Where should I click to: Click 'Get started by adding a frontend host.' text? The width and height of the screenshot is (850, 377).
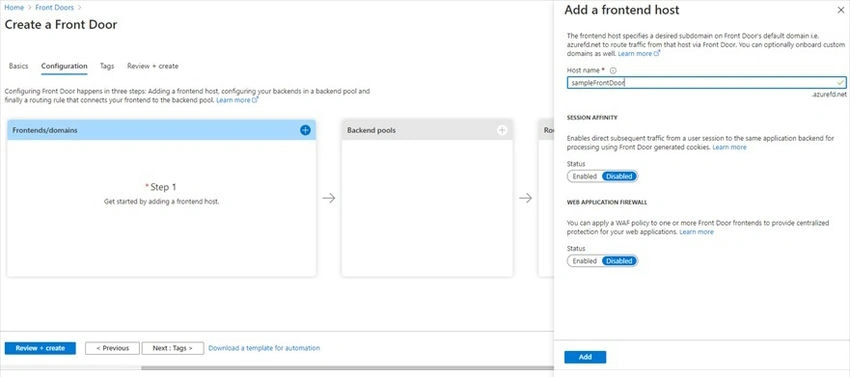tap(162, 201)
